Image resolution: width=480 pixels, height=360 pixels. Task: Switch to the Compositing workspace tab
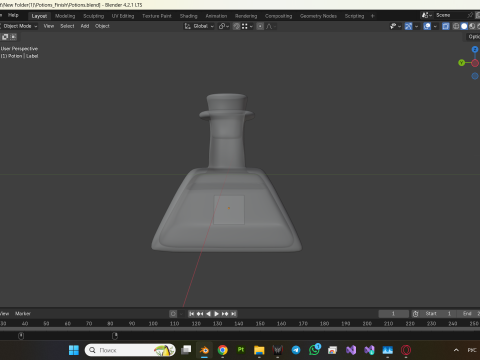tap(278, 16)
